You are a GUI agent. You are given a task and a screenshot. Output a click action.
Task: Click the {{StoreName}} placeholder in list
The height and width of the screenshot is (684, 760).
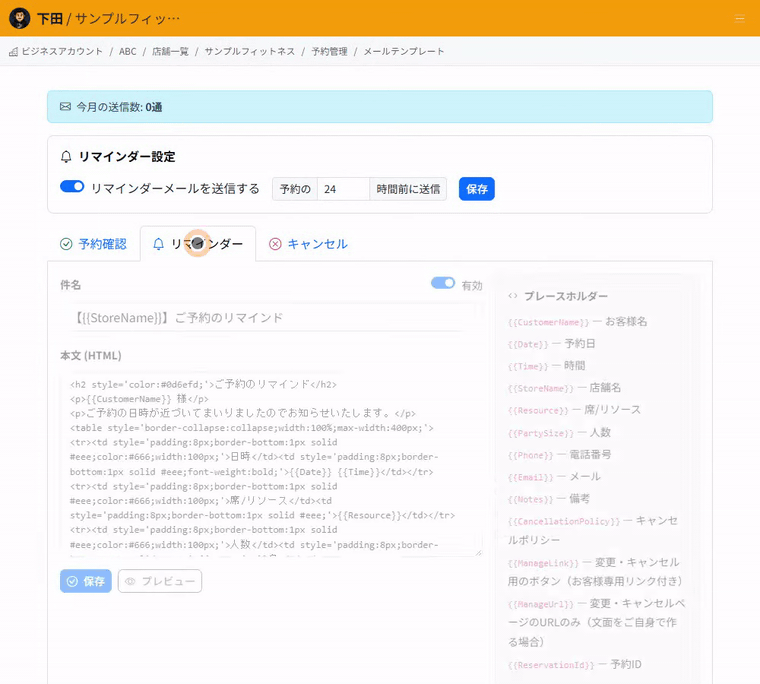coord(540,389)
